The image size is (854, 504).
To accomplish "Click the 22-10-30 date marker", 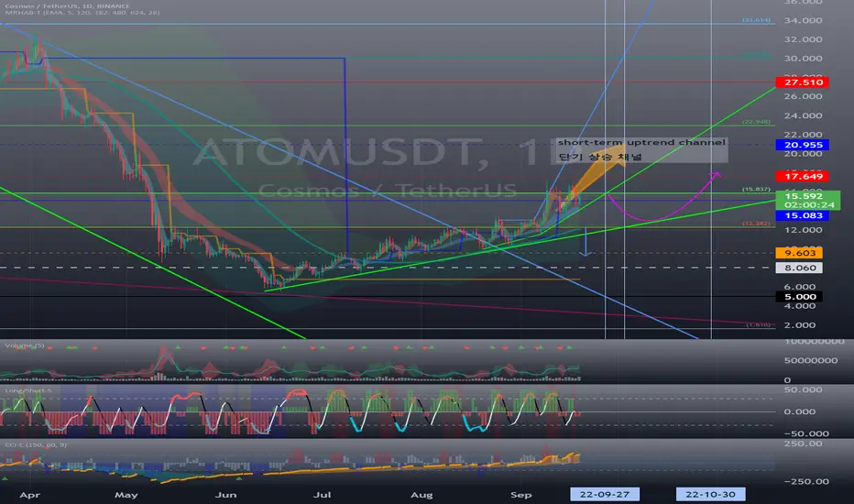I will tap(710, 494).
